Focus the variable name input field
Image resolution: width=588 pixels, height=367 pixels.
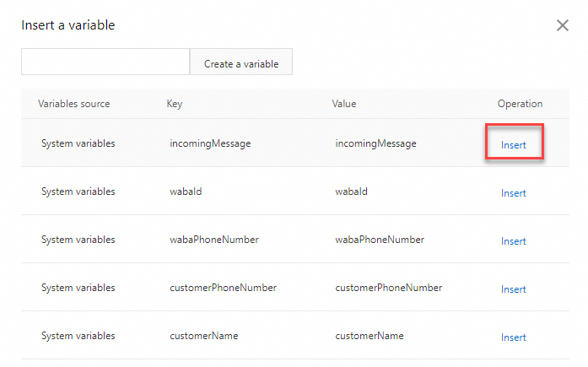coord(105,62)
